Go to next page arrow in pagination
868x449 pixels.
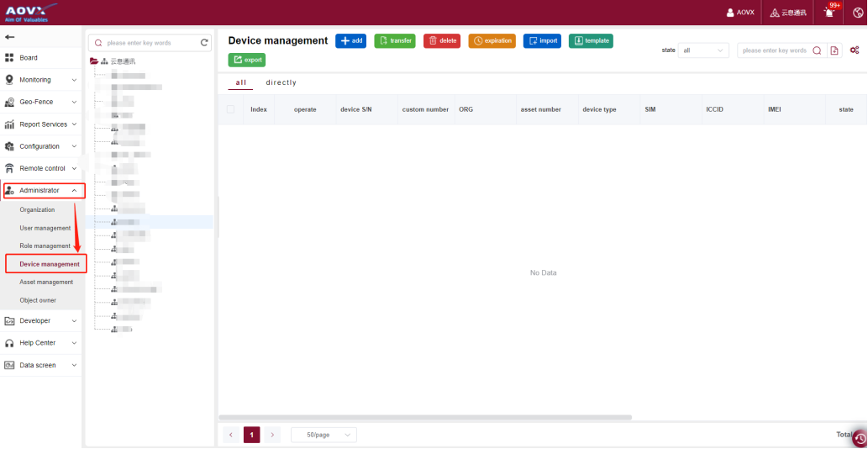click(272, 435)
